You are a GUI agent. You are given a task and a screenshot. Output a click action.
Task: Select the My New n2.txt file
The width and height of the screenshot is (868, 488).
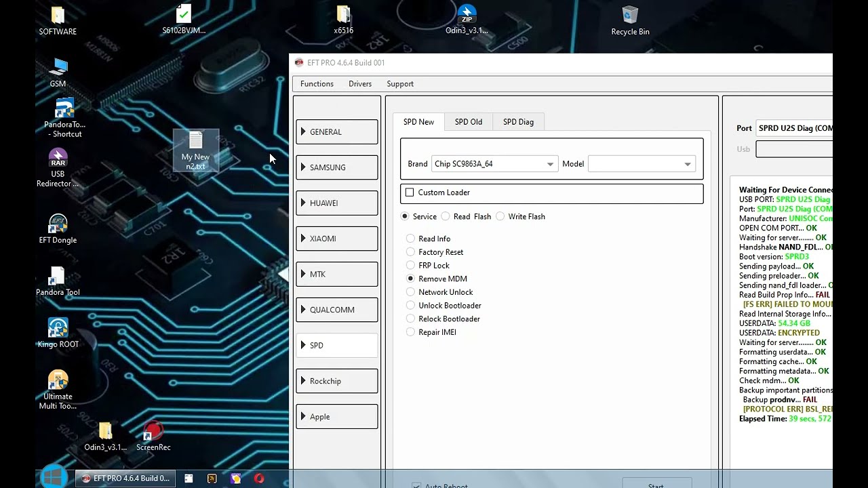point(195,150)
